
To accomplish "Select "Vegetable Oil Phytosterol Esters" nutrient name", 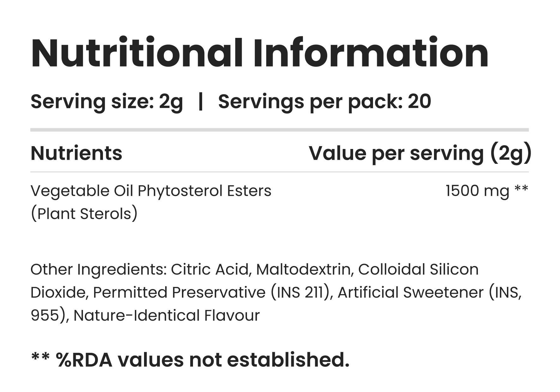I will (151, 191).
